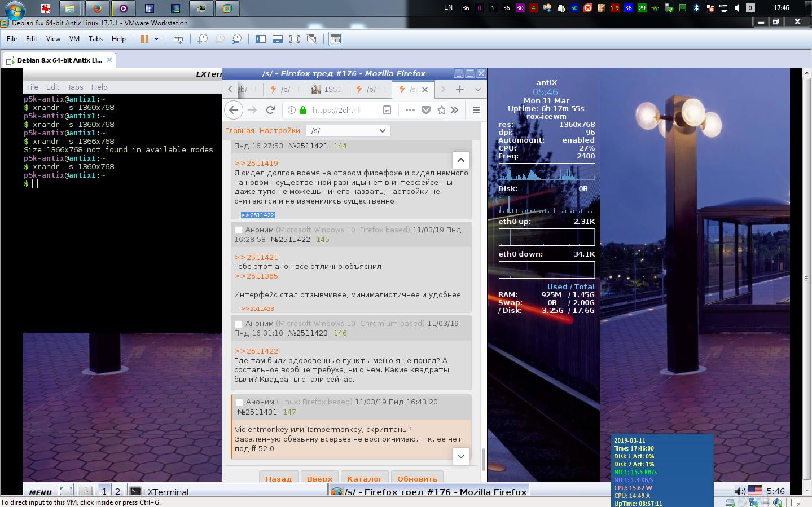Image resolution: width=812 pixels, height=507 pixels.
Task: Bookmark page with the star icon
Action: [441, 110]
